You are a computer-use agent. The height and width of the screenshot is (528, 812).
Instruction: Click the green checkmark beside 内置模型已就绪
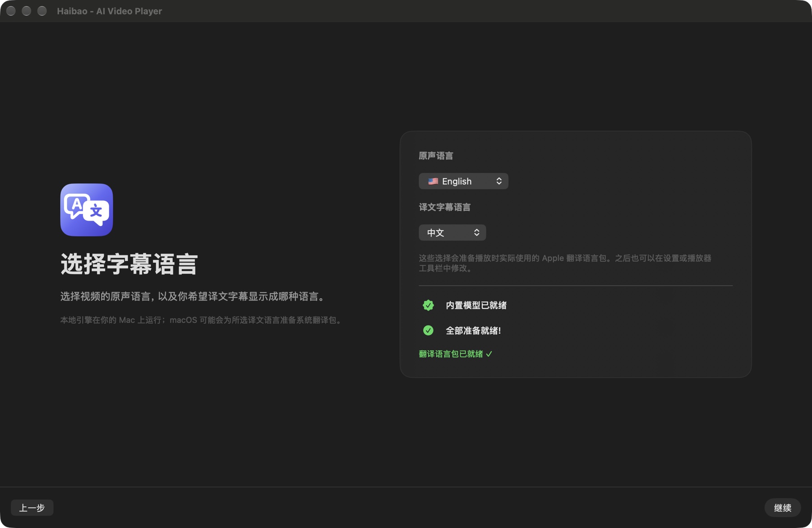(428, 306)
